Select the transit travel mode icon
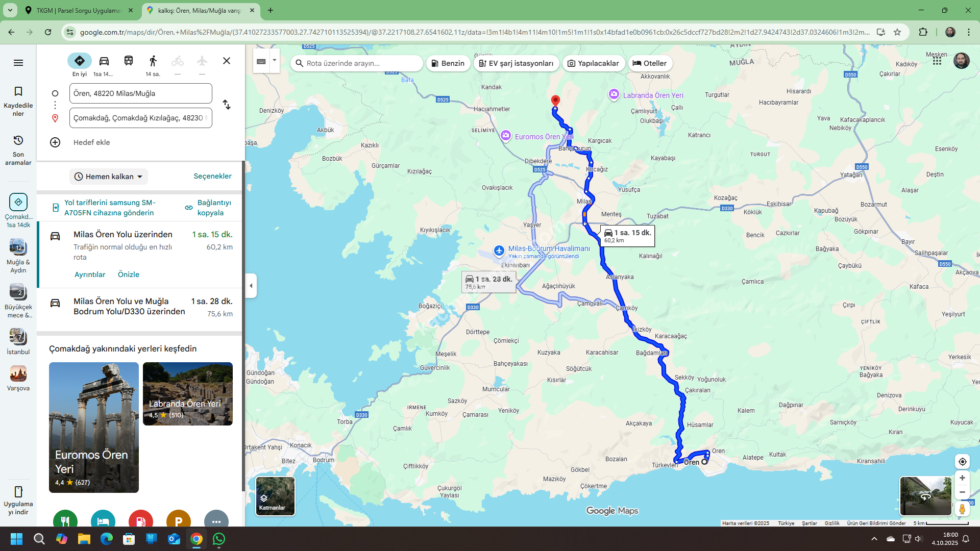Viewport: 980px width, 551px height. point(129,61)
